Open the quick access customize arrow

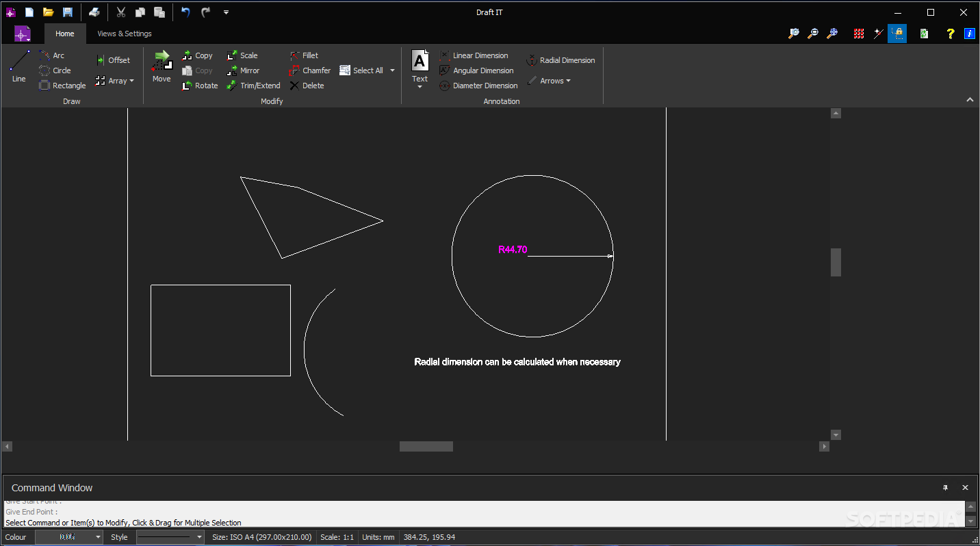point(226,12)
